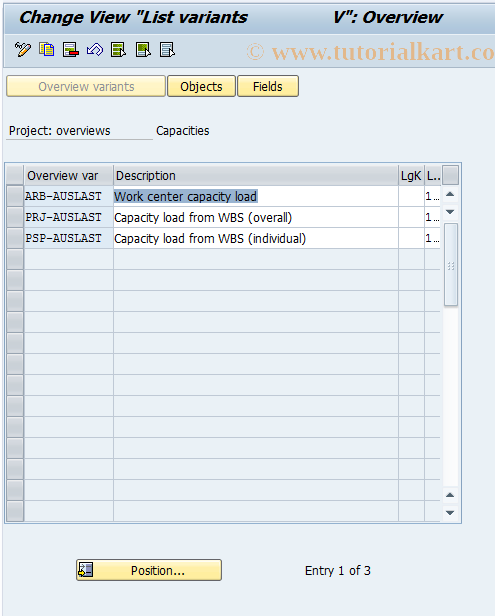Click the ARB-AUSLAST overview variant cell
495x616 pixels.
pos(68,196)
